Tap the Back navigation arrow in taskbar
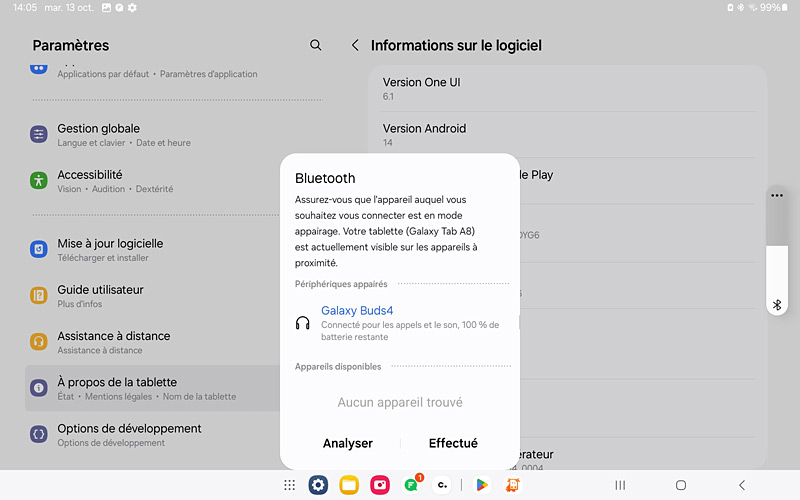Image resolution: width=800 pixels, height=500 pixels. tap(742, 485)
